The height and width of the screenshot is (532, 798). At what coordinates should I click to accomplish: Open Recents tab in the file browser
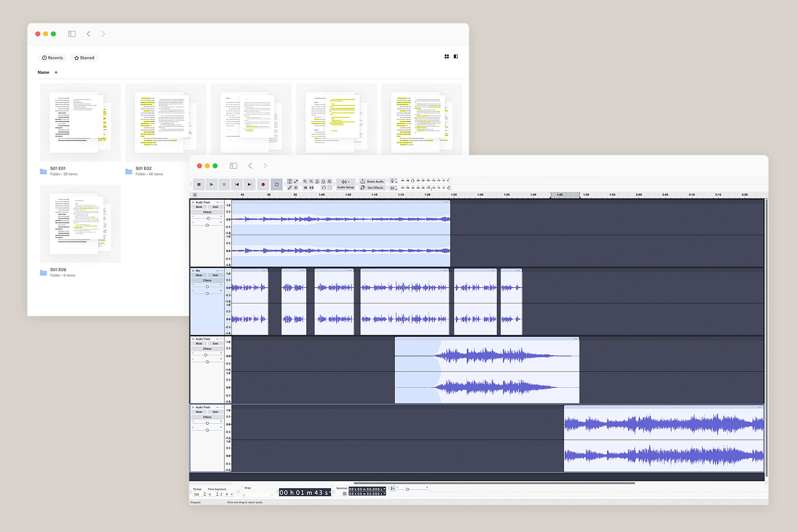(x=52, y=58)
